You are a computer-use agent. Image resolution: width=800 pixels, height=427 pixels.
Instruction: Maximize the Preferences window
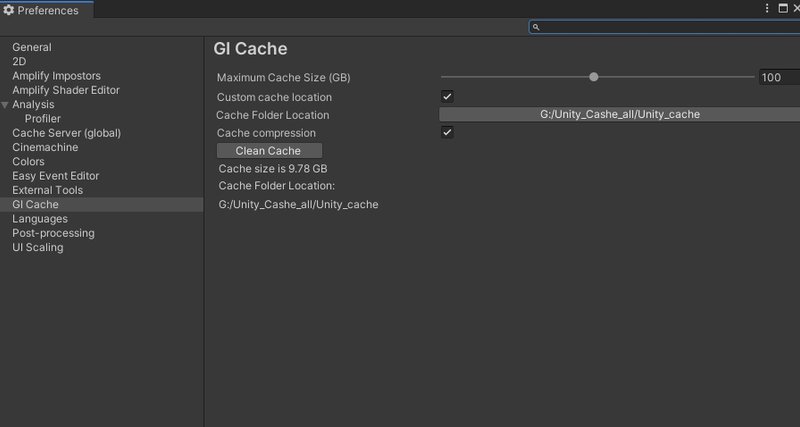tap(783, 8)
